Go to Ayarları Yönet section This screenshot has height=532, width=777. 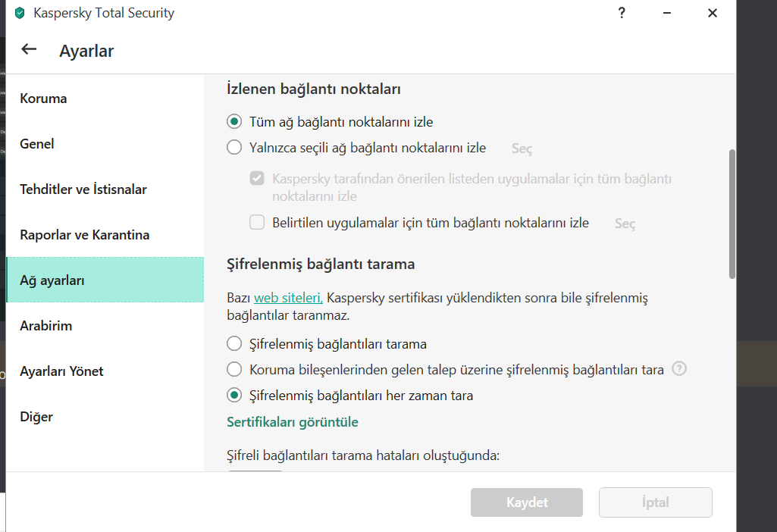coord(105,371)
